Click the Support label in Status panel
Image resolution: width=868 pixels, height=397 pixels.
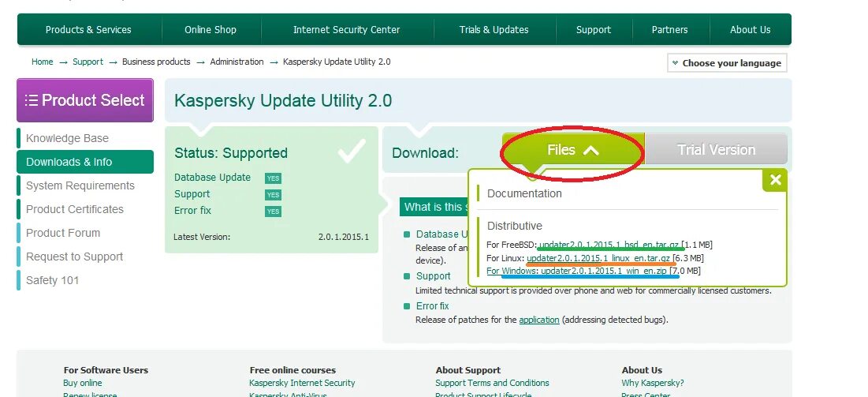click(x=192, y=194)
